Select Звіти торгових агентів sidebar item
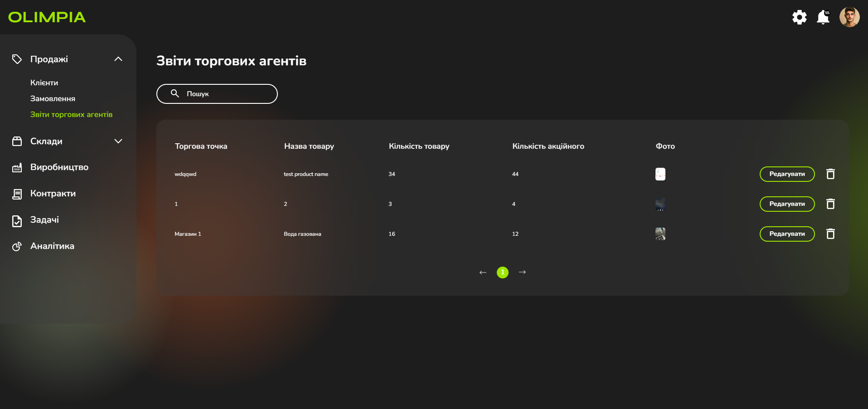The image size is (868, 409). (71, 114)
